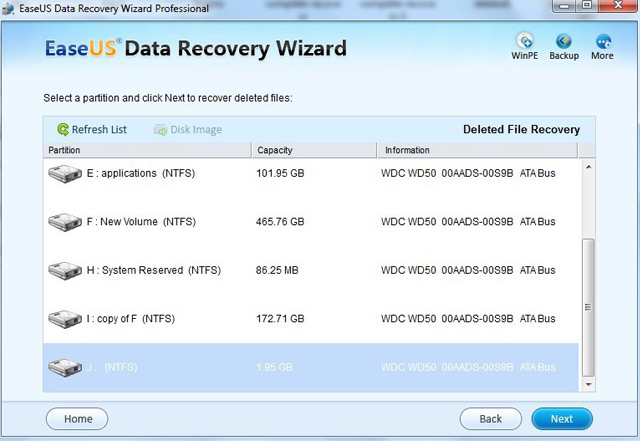Click the WDC information in the J: row
Screen dimensions: 640x441
click(x=468, y=367)
